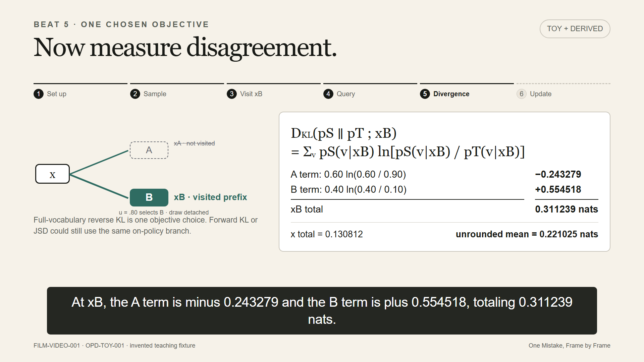Click the step 5 number circle

tap(425, 94)
